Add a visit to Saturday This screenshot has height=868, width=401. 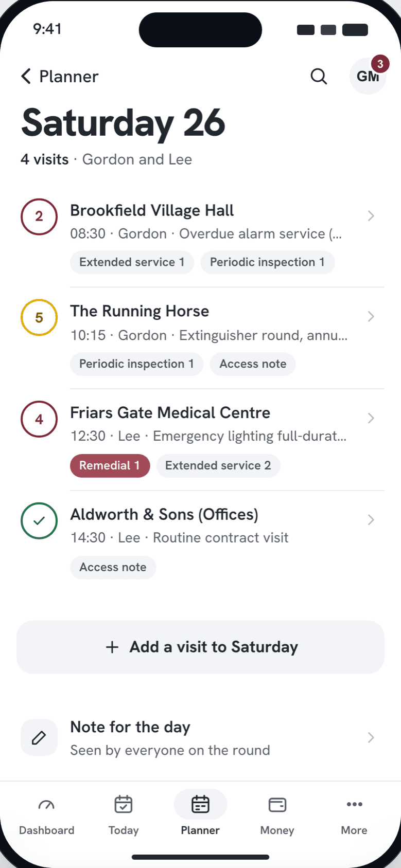201,647
